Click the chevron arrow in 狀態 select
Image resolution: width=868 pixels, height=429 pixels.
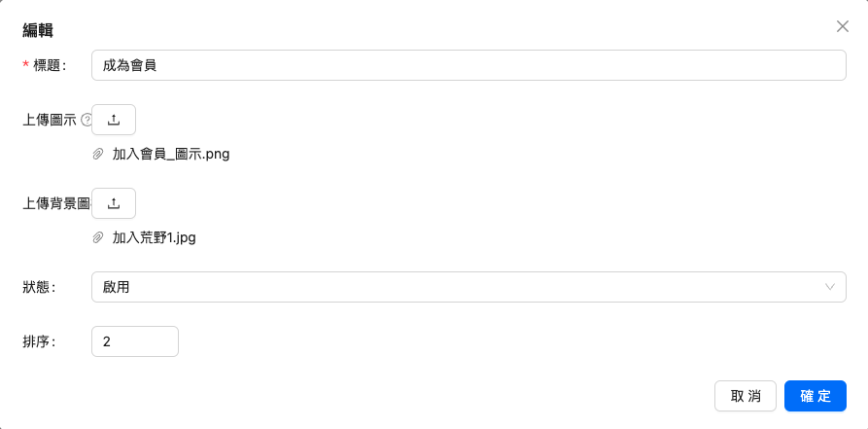click(x=830, y=287)
